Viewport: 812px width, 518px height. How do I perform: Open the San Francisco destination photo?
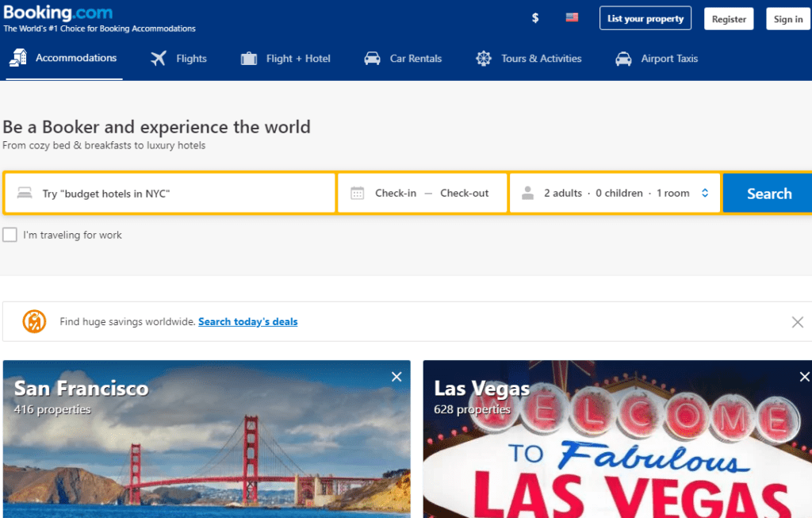pos(207,439)
